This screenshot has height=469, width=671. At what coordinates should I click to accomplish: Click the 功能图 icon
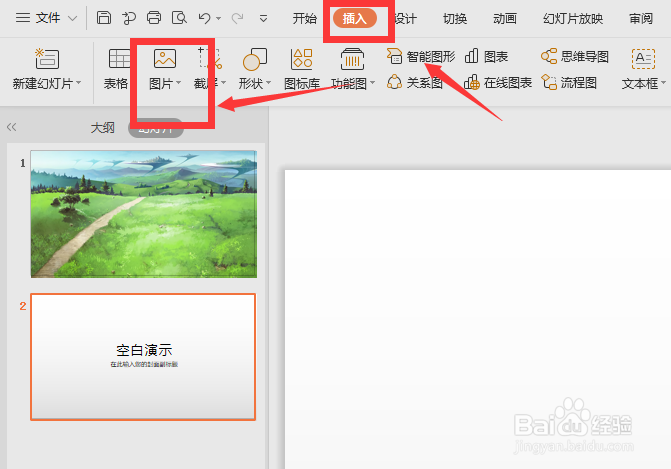(352, 59)
